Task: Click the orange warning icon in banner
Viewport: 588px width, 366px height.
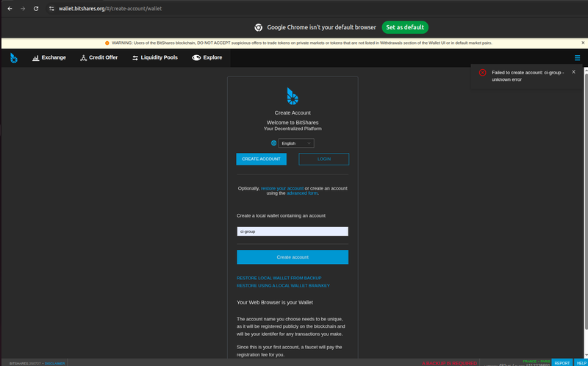Action: (x=107, y=43)
